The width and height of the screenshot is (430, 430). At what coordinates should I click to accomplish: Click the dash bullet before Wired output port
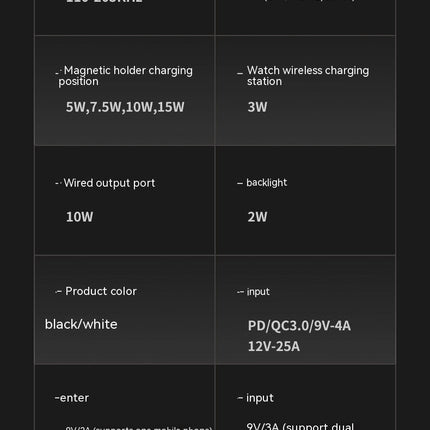point(58,183)
